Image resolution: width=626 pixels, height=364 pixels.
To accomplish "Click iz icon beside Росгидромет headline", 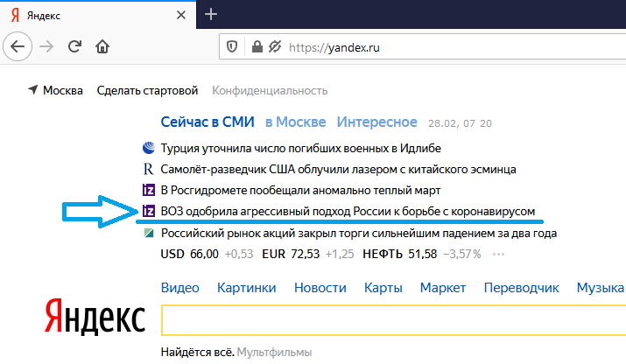I will click(x=149, y=190).
